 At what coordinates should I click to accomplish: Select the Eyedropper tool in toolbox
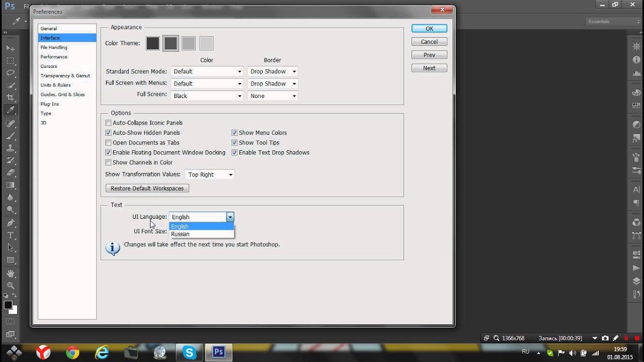11,110
